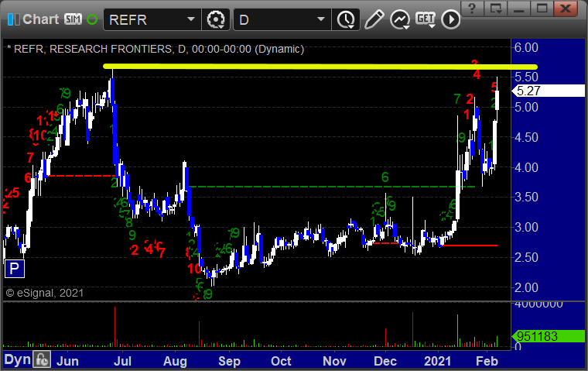Image resolution: width=588 pixels, height=371 pixels.
Task: Open the studies chart-line icon
Action: pyautogui.click(x=400, y=19)
